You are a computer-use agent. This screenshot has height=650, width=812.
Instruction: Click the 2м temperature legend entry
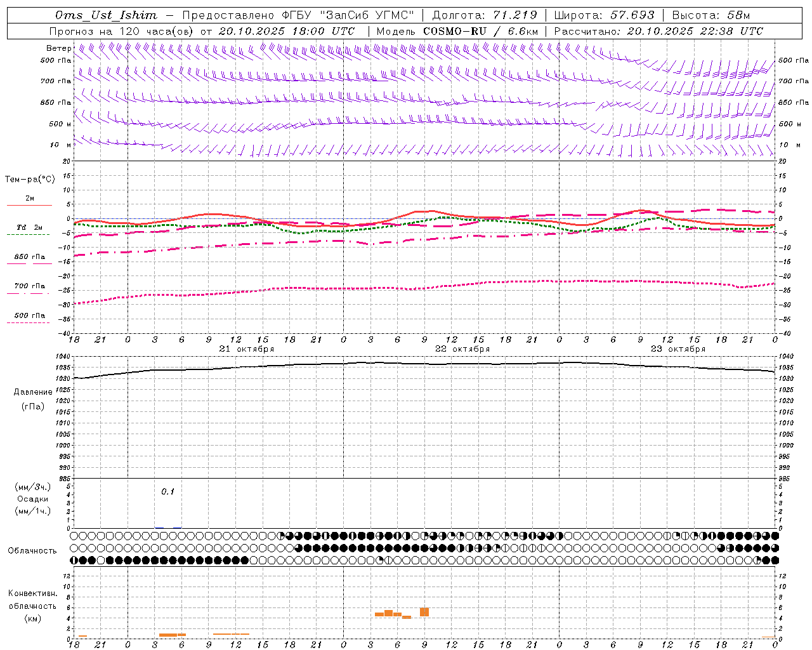coord(30,198)
